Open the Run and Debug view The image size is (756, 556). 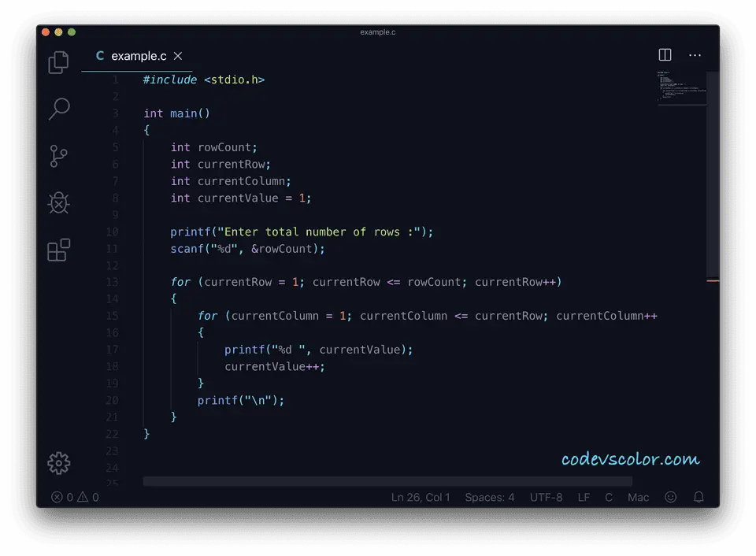tap(58, 203)
